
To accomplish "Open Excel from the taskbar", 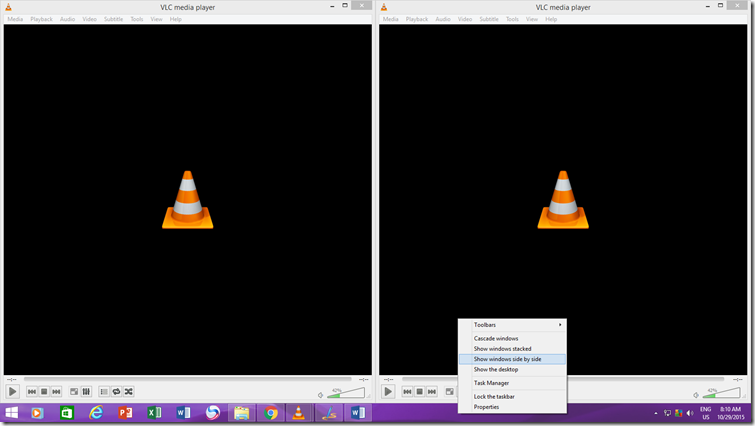I will (154, 413).
